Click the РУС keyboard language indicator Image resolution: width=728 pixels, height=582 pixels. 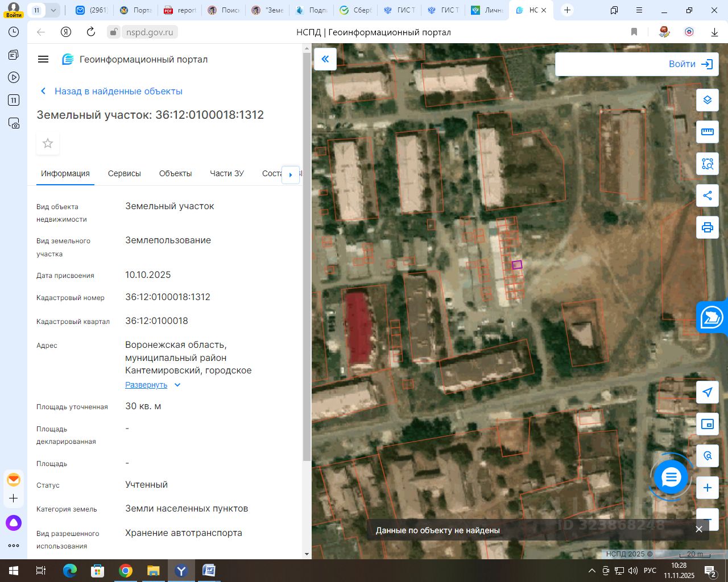[x=650, y=571]
